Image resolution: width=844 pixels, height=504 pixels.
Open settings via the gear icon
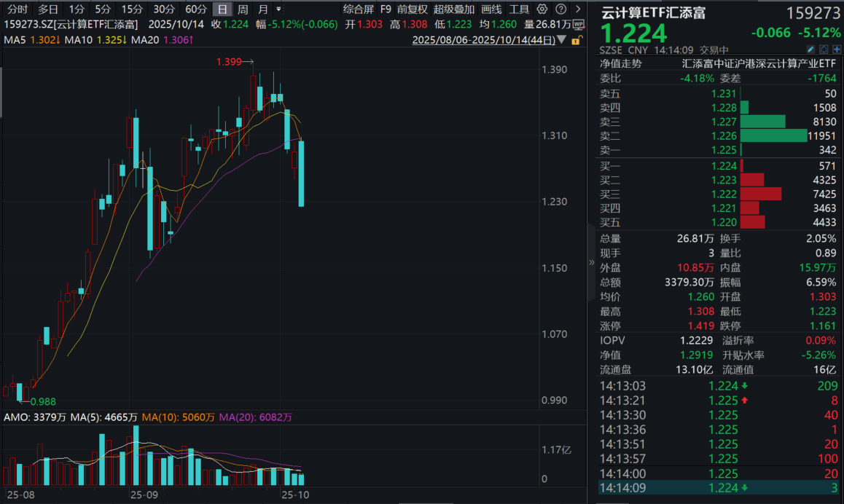click(541, 9)
